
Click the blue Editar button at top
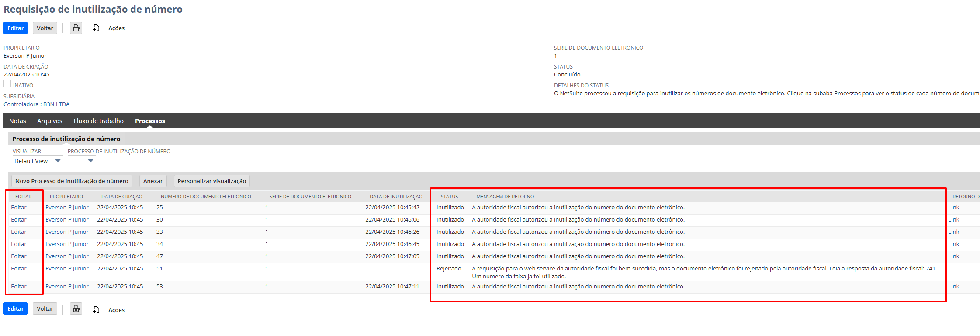(15, 28)
